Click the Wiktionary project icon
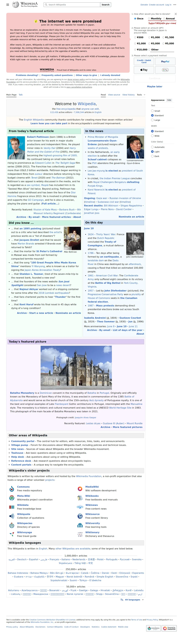 pos(80,534)
